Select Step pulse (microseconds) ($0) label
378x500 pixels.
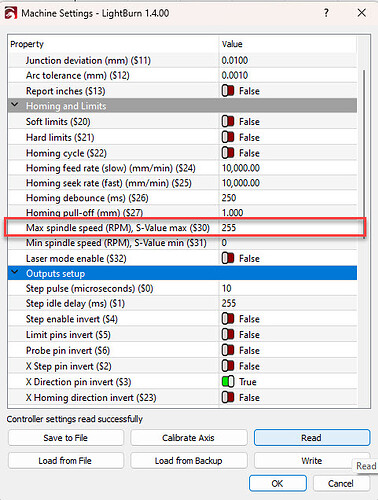point(89,288)
